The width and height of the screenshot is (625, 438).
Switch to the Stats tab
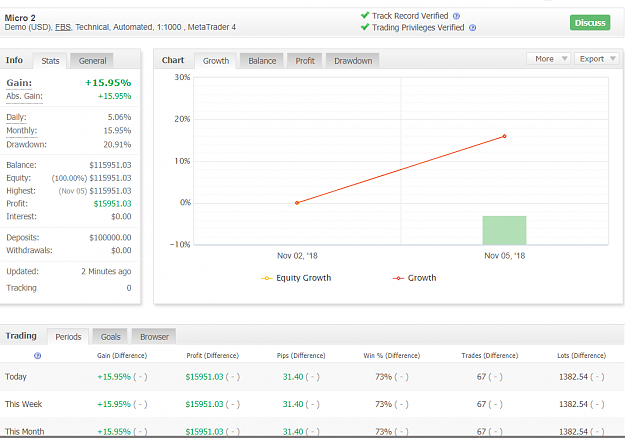[x=50, y=61]
